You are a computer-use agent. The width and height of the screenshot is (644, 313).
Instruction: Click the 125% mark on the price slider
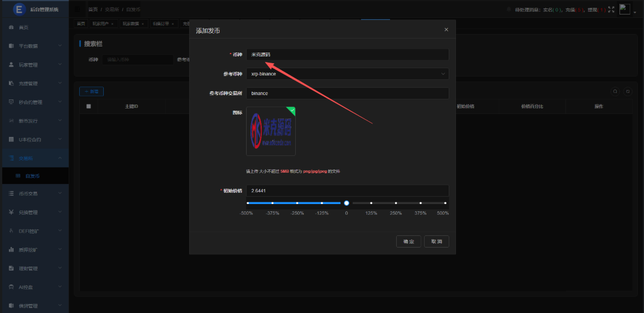click(x=371, y=203)
